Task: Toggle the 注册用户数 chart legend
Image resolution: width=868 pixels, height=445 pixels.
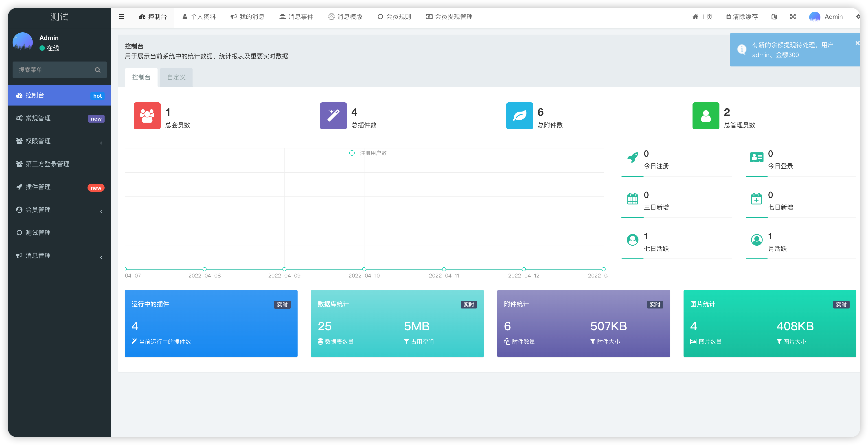Action: click(x=366, y=153)
